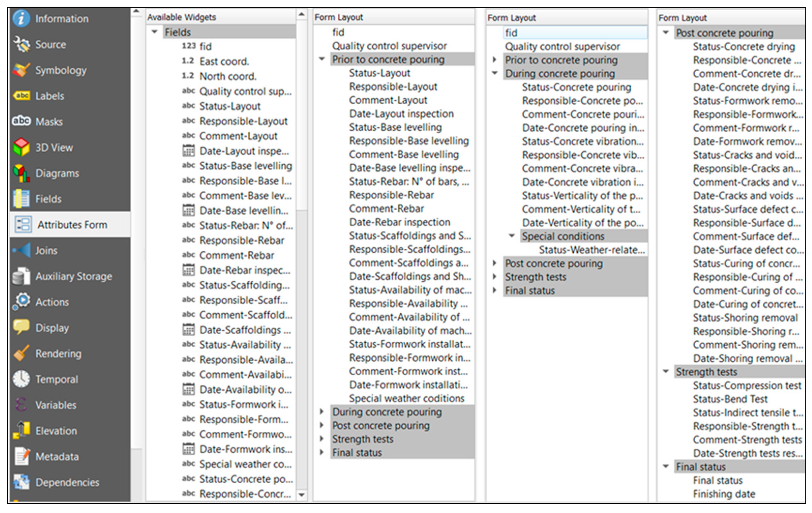Collapse Strength tests in third Form Layout

click(666, 372)
